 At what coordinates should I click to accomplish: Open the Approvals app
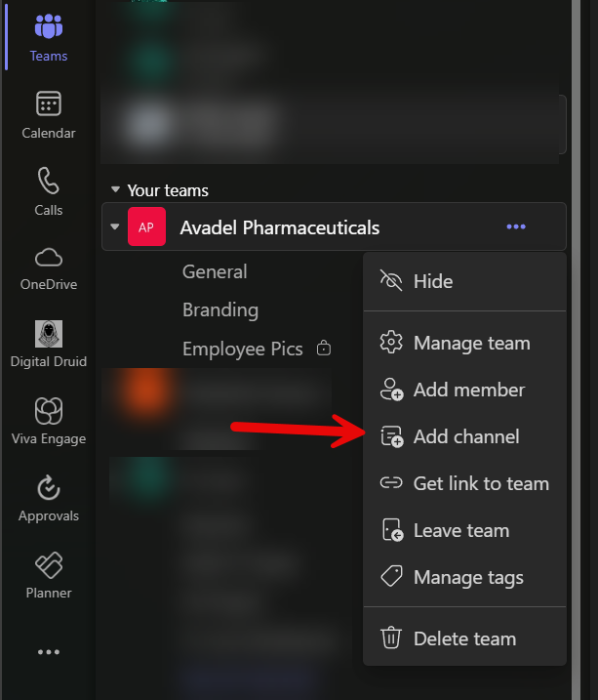[49, 498]
